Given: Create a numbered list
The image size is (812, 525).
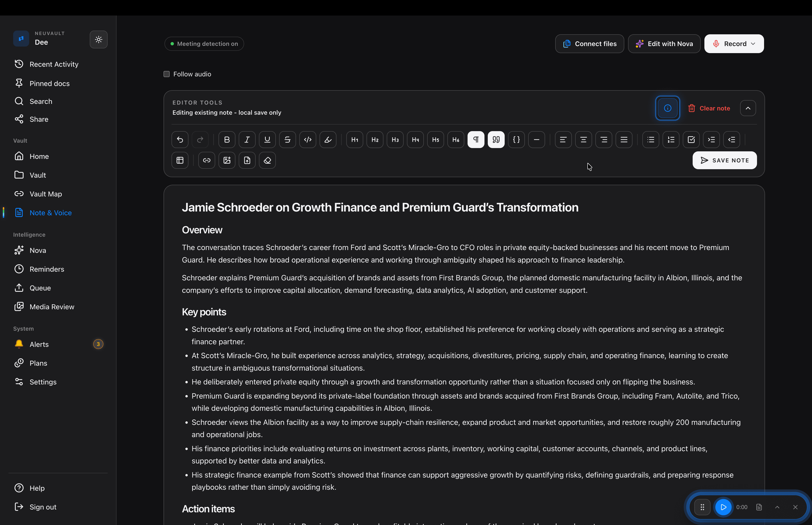Looking at the screenshot, I should coord(671,139).
